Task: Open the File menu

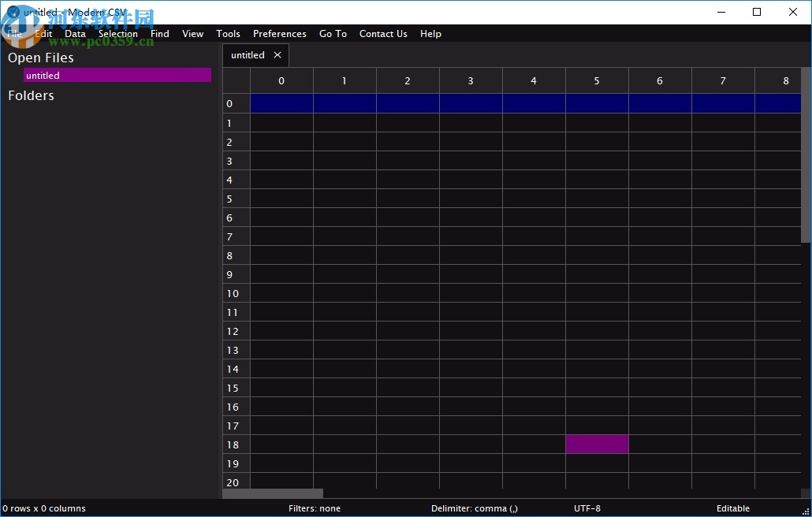Action: tap(13, 34)
